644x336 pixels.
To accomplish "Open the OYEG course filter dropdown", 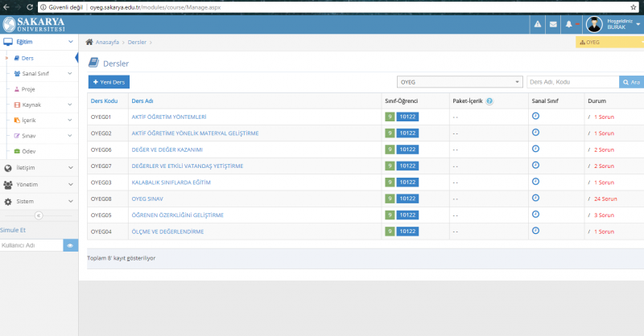I will point(460,82).
